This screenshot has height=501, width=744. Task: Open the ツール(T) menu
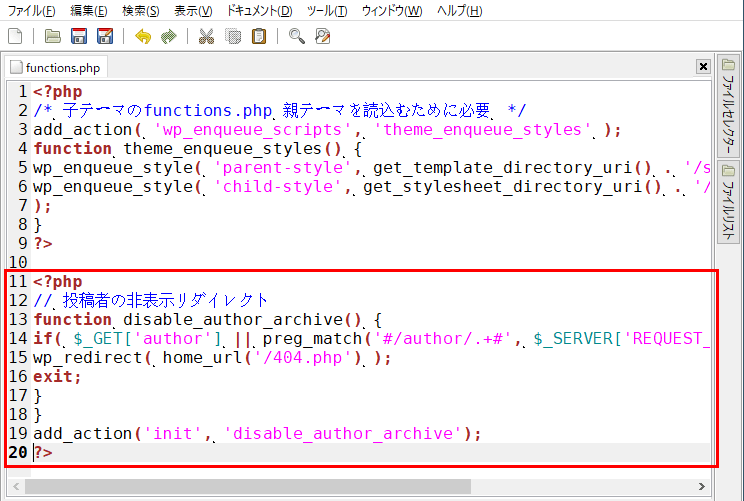pos(327,10)
